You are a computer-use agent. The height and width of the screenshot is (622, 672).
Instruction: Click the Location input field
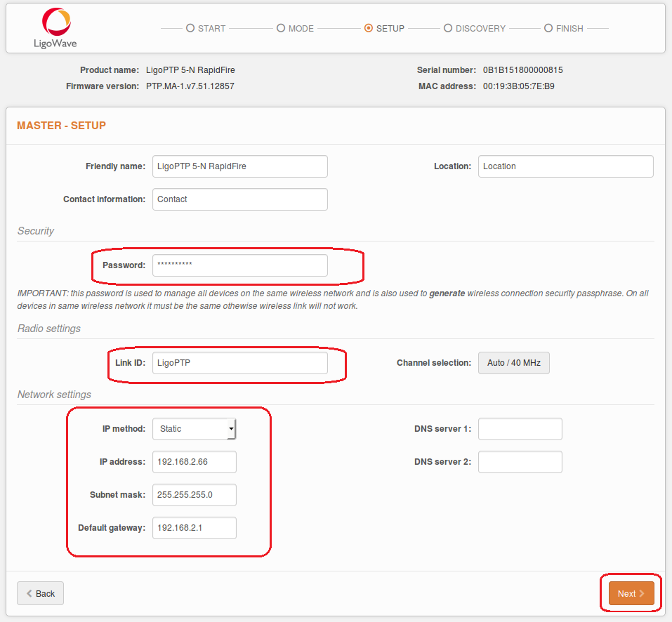[566, 166]
